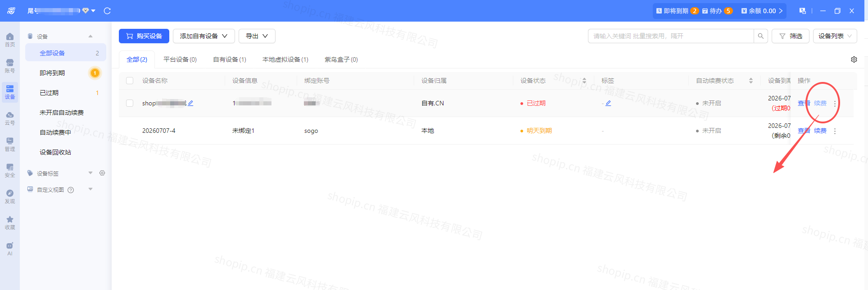Switch to the 紫鸟盒子(0) tab

(341, 59)
